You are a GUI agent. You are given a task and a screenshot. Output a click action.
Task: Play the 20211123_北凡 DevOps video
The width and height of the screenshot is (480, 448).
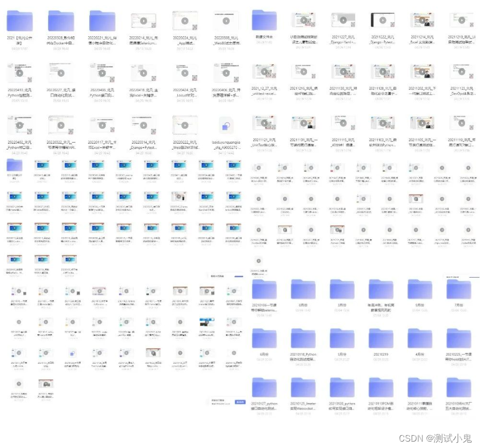coord(462,72)
